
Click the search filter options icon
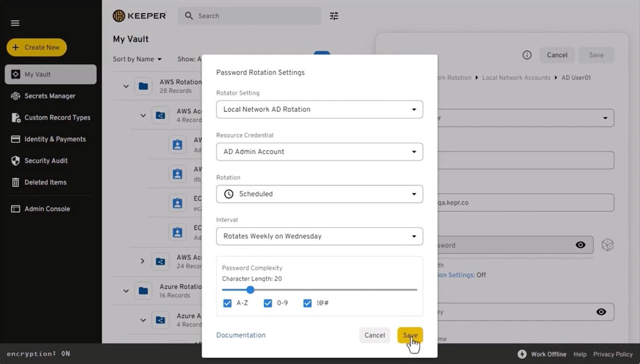click(x=334, y=16)
